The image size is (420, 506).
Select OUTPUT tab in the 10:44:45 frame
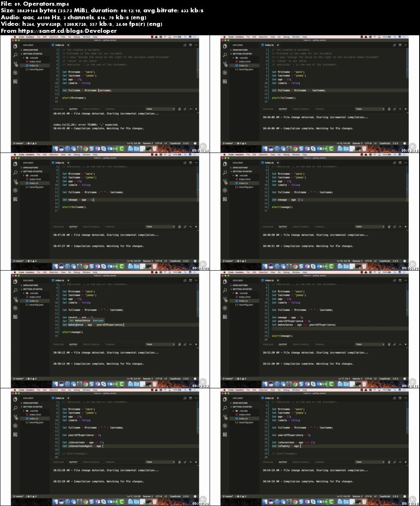(73, 109)
